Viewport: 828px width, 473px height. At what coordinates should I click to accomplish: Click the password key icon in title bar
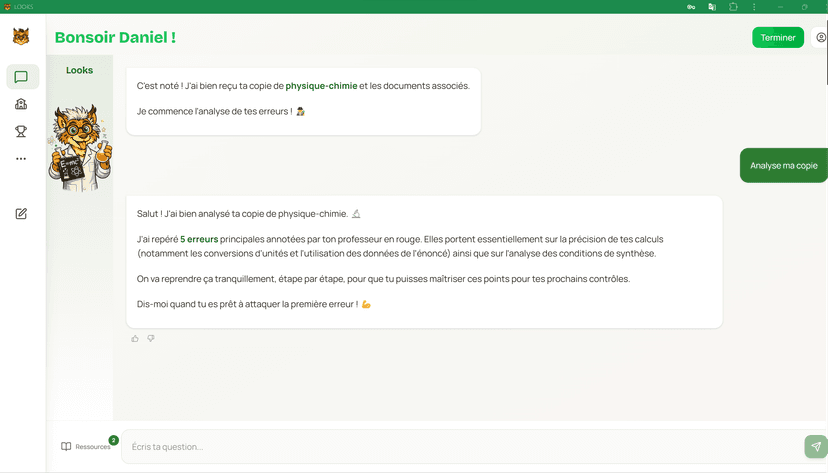[x=691, y=6]
